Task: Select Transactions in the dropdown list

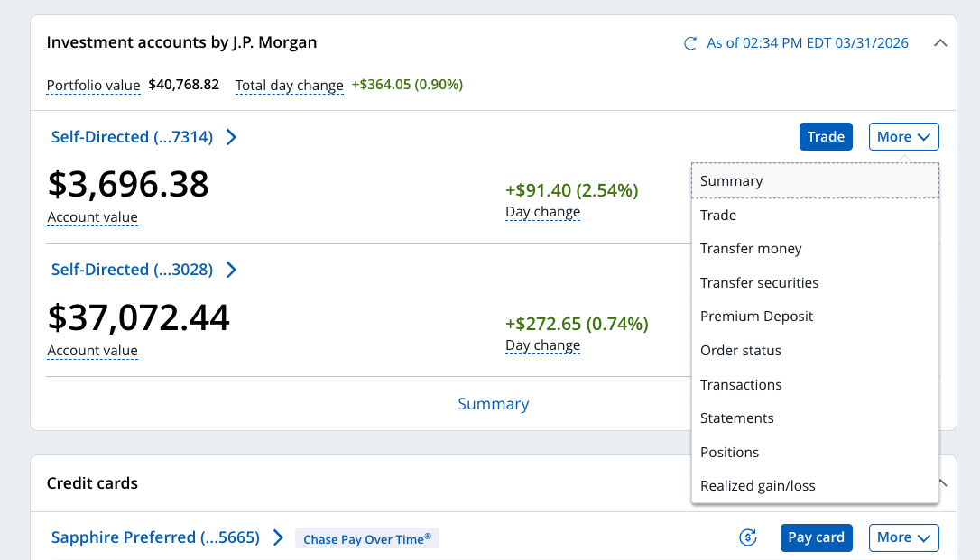Action: click(815, 384)
